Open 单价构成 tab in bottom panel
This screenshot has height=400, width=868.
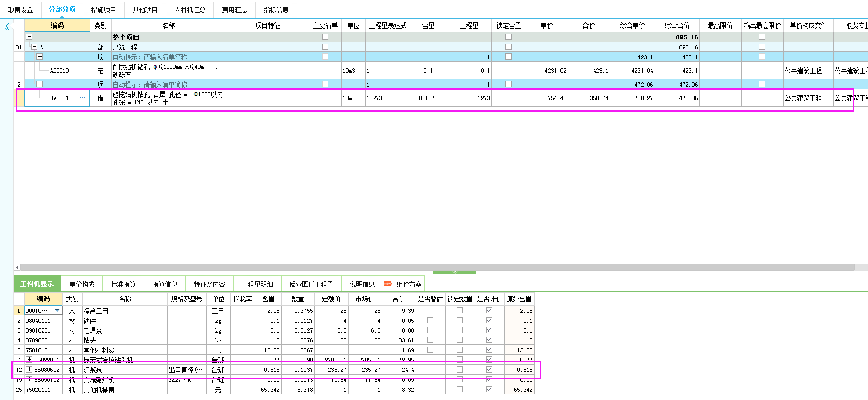[x=82, y=284]
